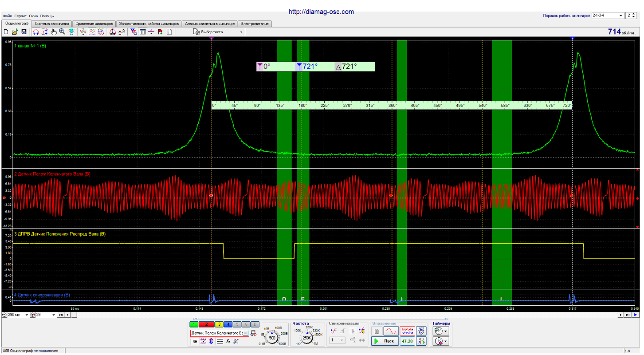This screenshot has height=355, width=644.
Task: Click the 50В voltage range knob
Action: pyautogui.click(x=272, y=338)
